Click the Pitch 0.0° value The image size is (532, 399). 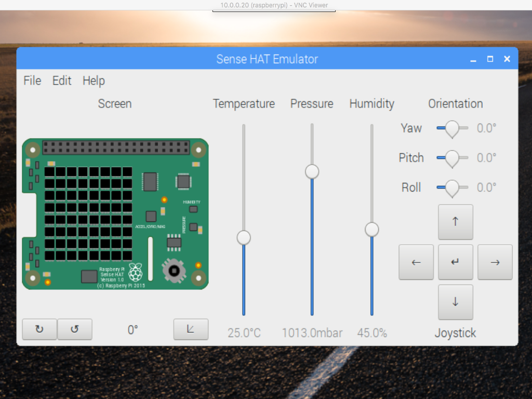coord(486,158)
